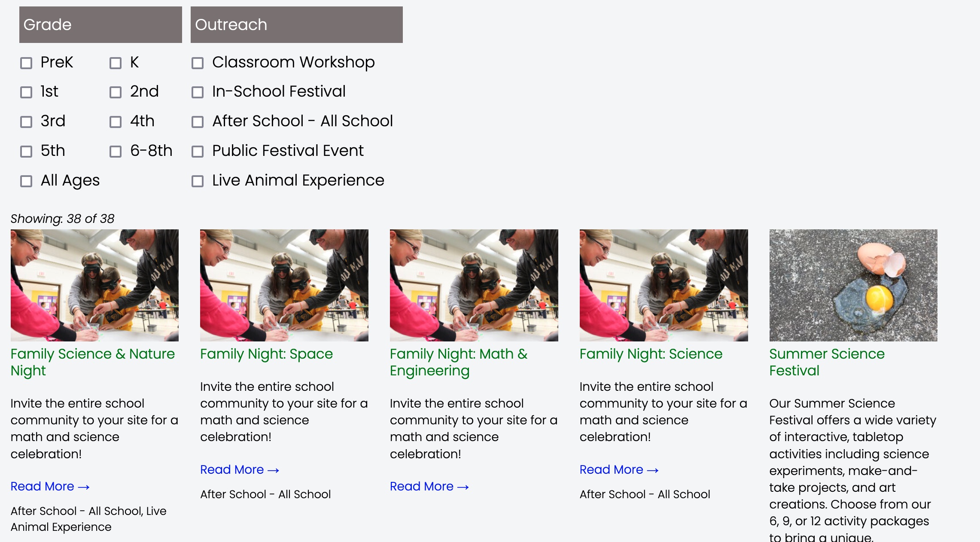
Task: Toggle the PreK grade checkbox
Action: (x=26, y=63)
